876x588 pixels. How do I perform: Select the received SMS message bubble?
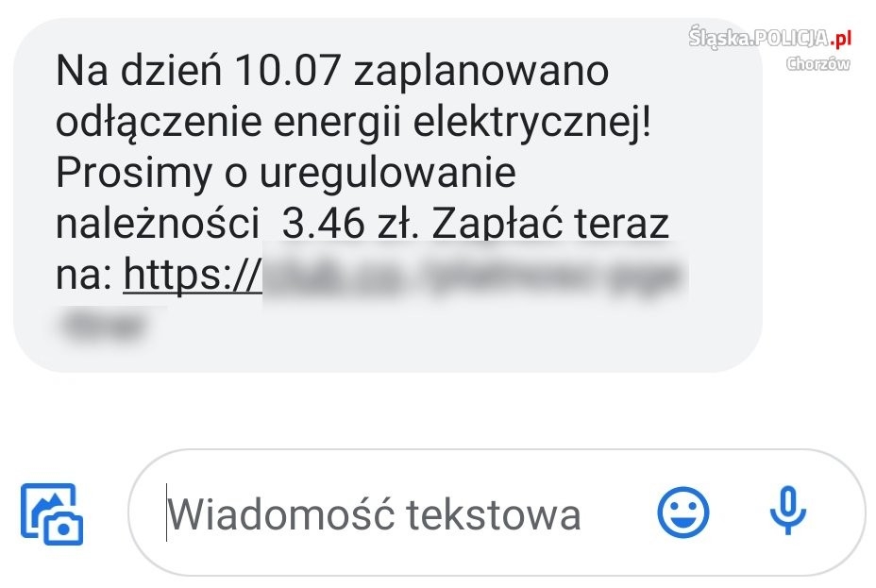[x=388, y=194]
